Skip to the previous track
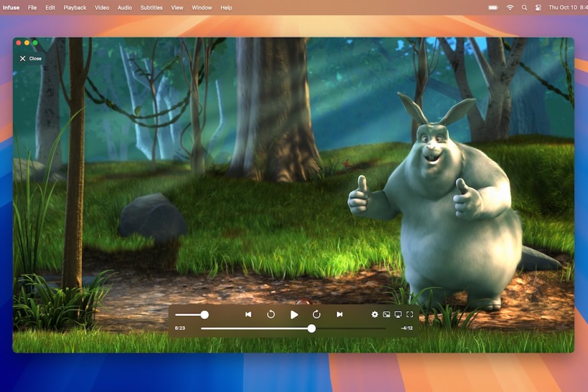This screenshot has height=392, width=588. 248,314
